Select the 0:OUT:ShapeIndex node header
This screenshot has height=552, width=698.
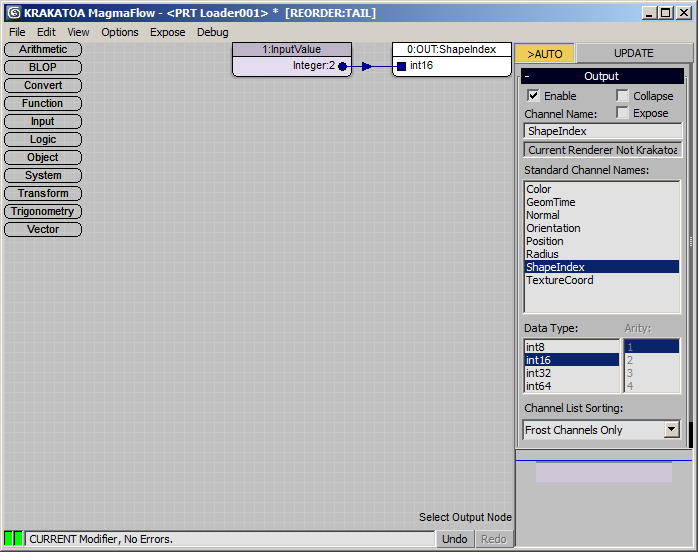(x=452, y=49)
